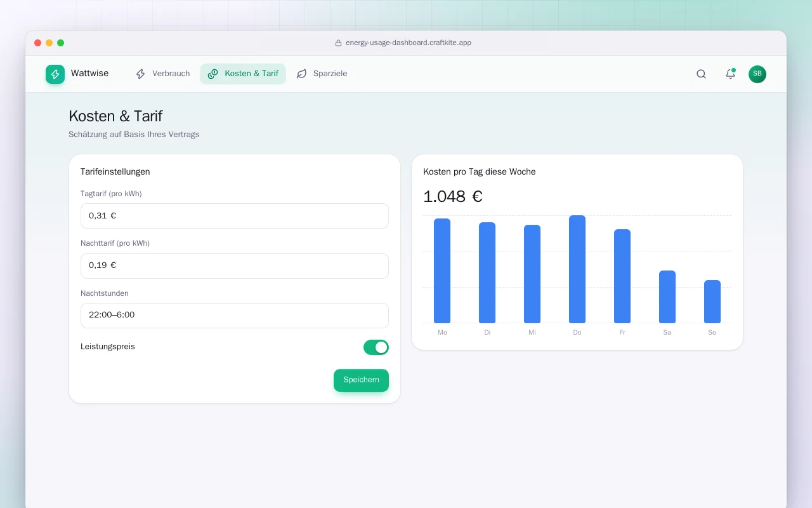The image size is (812, 508).
Task: Click the Wattwise brand name
Action: point(89,74)
